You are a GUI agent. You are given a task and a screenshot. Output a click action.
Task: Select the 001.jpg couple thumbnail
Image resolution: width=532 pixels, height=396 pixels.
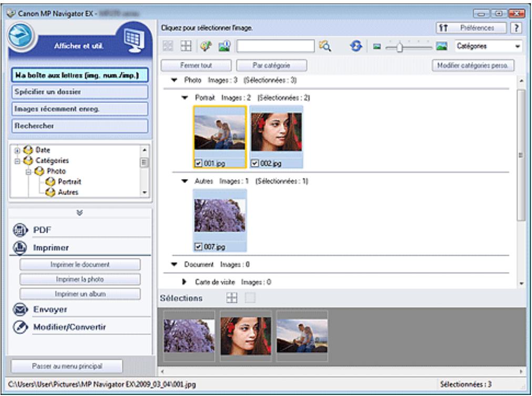click(220, 132)
